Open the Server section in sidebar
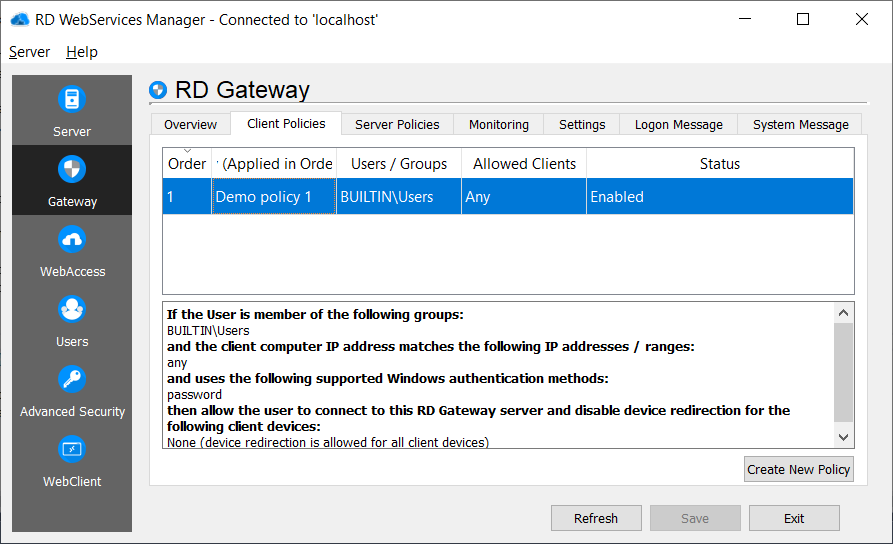This screenshot has width=893, height=544. [71, 110]
